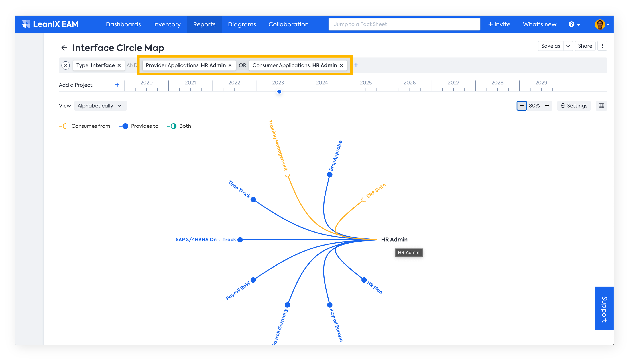Open the three-dot more options menu
633x364 pixels.
coord(602,46)
